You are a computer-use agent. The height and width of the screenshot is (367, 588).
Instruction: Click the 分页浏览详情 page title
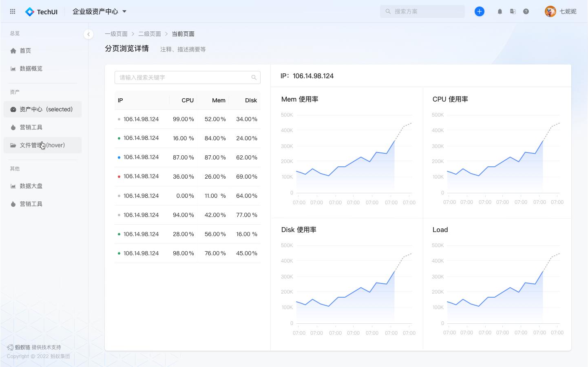[127, 49]
